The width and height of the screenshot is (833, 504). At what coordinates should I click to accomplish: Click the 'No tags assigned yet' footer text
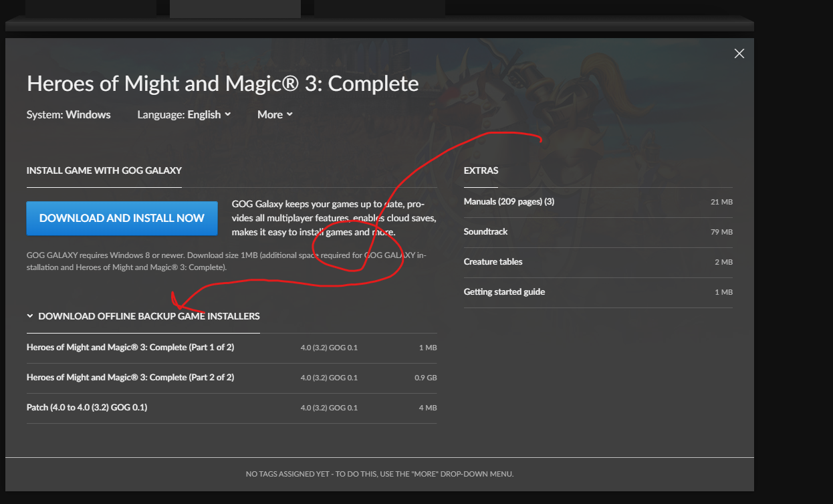[379, 474]
